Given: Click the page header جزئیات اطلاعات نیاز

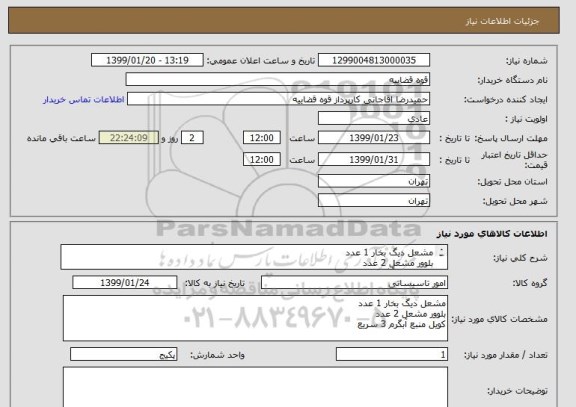Looking at the screenshot, I should (502, 21).
